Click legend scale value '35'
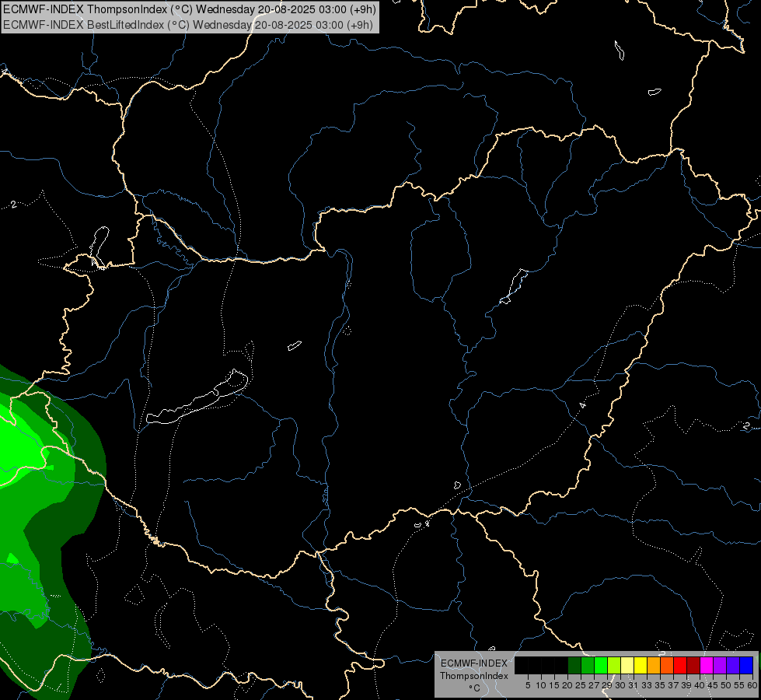761x700 pixels. point(660,685)
